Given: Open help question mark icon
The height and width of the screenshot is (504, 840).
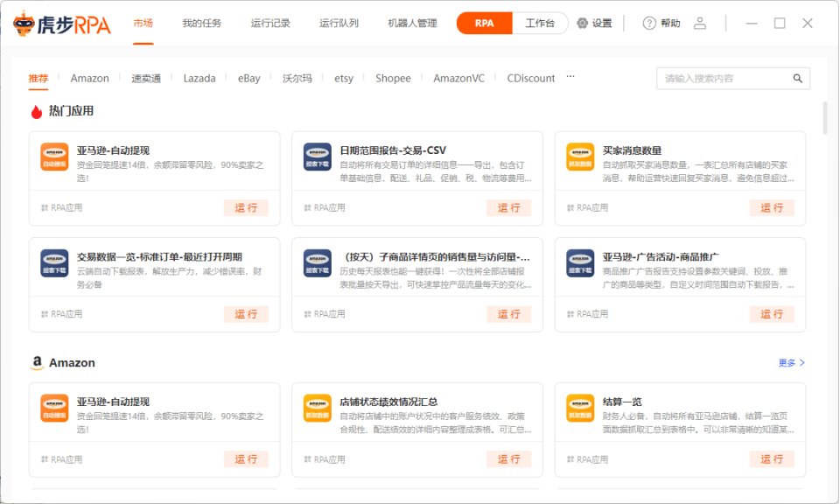Looking at the screenshot, I should 649,23.
